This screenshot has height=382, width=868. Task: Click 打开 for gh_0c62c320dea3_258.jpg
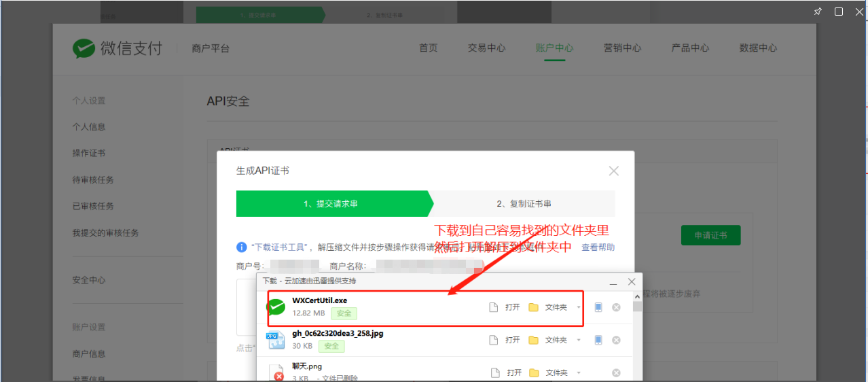(x=513, y=340)
